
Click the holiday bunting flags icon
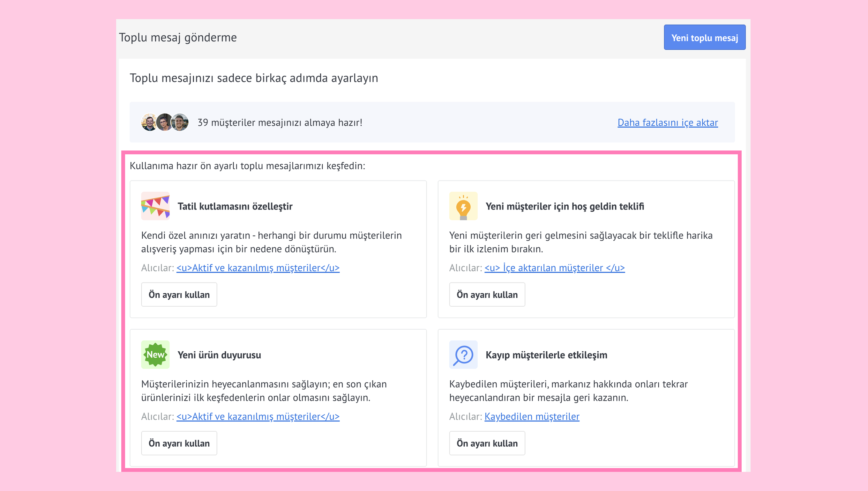pos(155,206)
